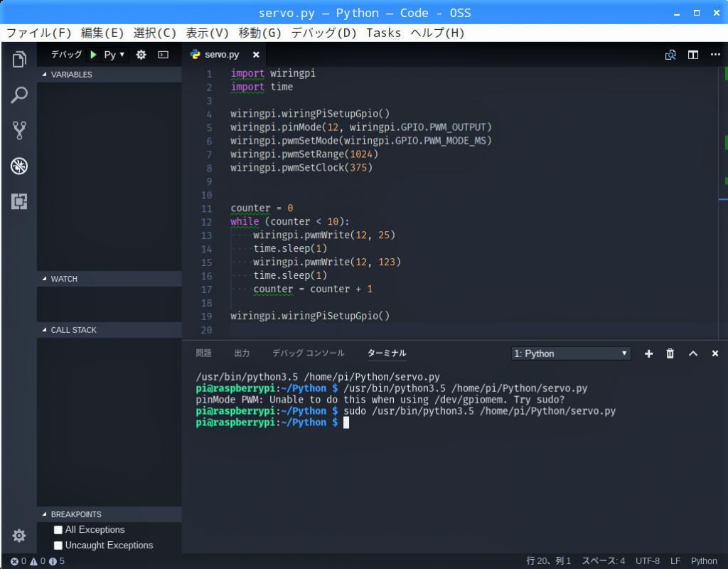
Task: Click the open changes/search file icon
Action: pos(670,55)
